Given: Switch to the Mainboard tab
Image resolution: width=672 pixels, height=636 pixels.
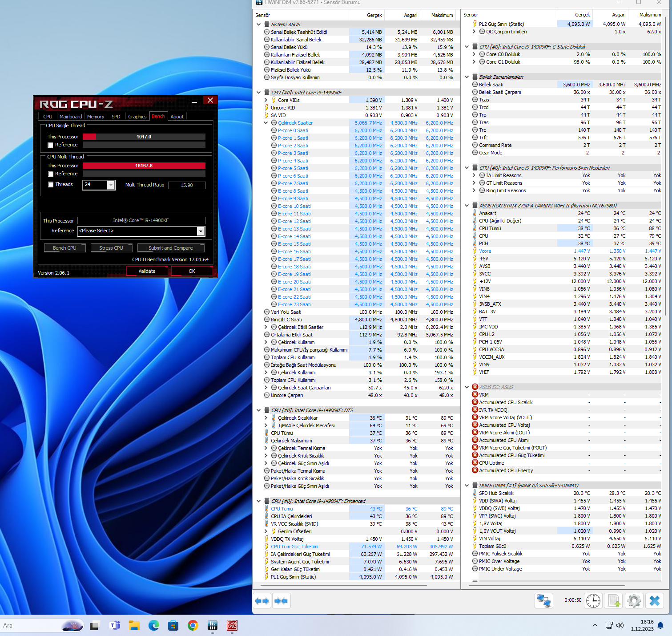Looking at the screenshot, I should pyautogui.click(x=71, y=117).
